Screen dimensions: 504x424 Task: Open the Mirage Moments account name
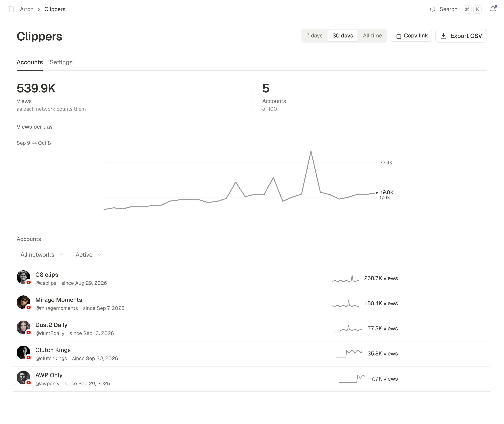(x=59, y=300)
